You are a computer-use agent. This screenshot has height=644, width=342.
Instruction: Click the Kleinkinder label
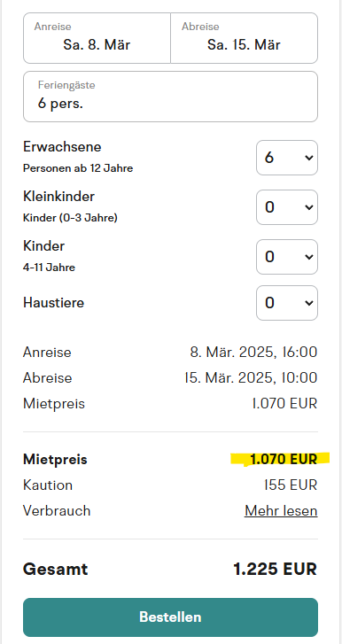59,197
